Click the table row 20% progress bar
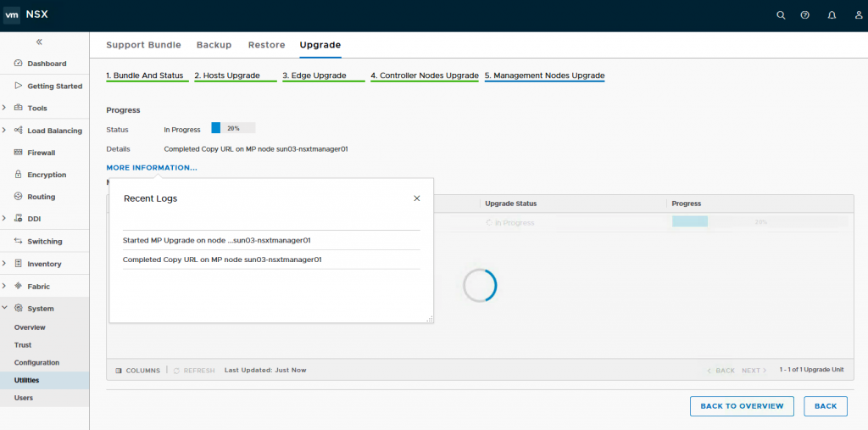 pyautogui.click(x=759, y=221)
